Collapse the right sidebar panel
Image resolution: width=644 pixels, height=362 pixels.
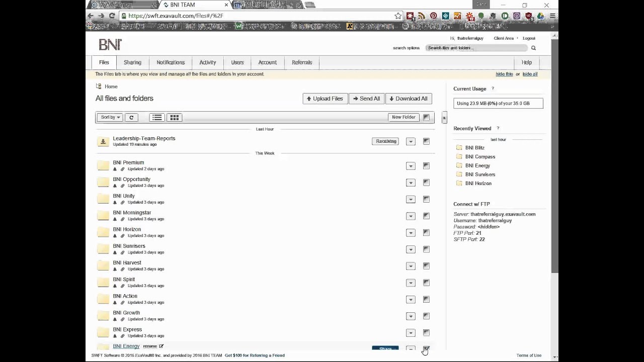[x=444, y=118]
